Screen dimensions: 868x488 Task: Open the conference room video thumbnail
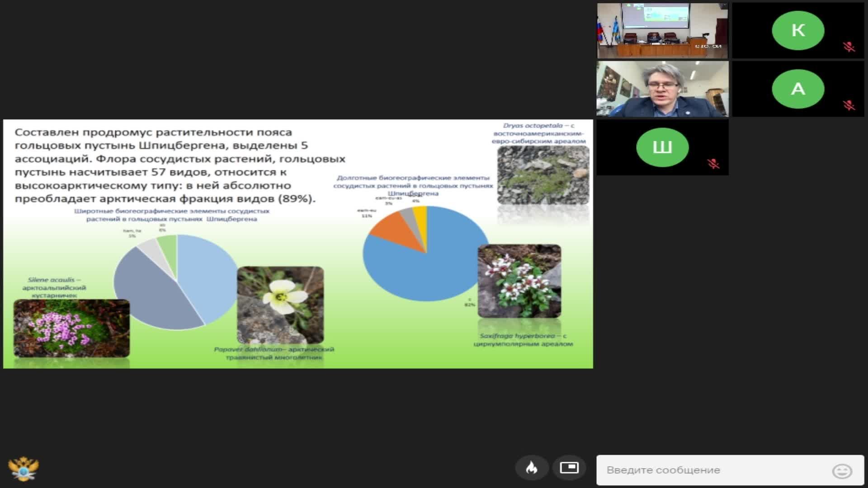[x=662, y=31]
